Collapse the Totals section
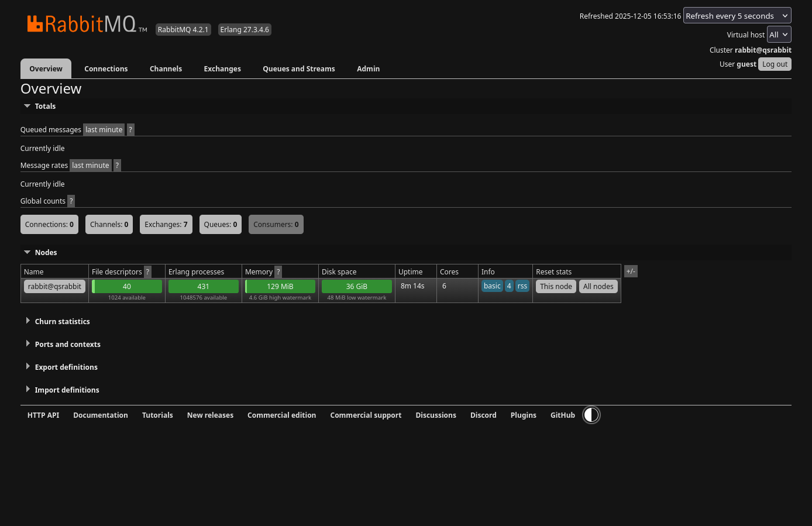This screenshot has width=812, height=526. [x=45, y=106]
